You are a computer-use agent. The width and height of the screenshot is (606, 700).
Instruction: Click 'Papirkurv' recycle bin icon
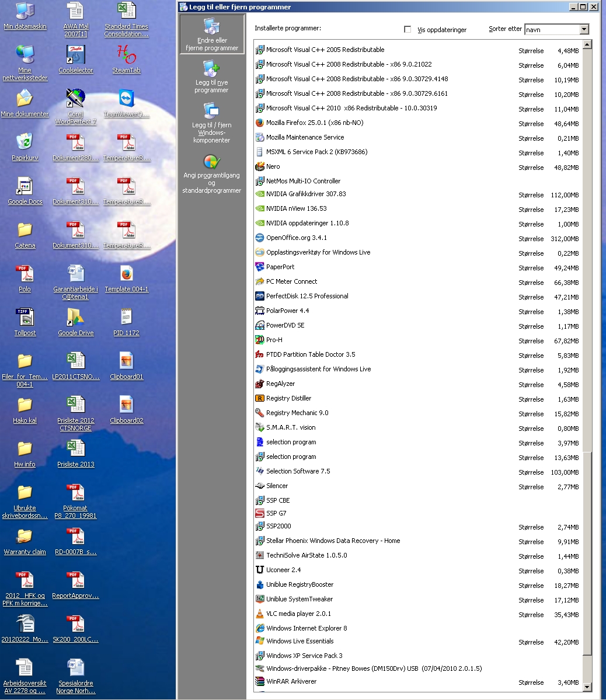(x=25, y=147)
